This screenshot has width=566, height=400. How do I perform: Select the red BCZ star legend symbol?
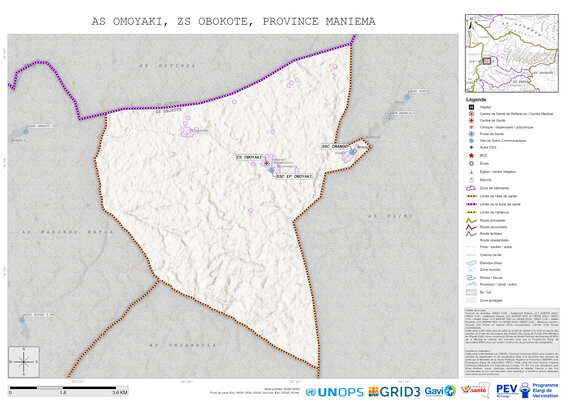coord(471,156)
